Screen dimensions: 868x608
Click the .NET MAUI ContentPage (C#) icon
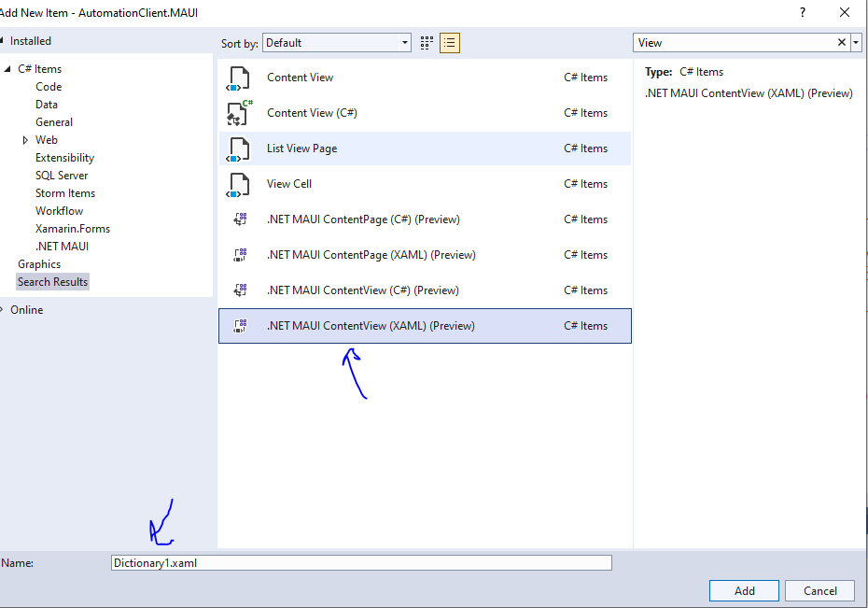click(x=240, y=219)
